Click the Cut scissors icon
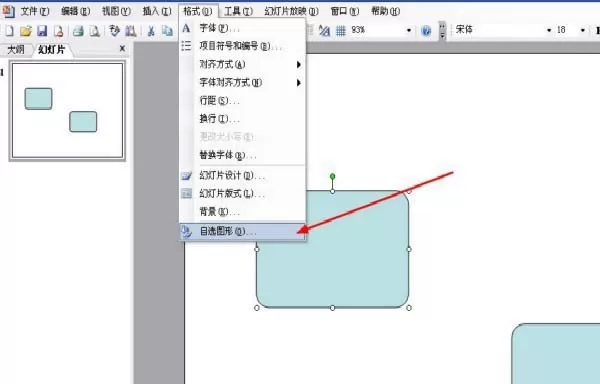Screen dimensions: 600x384 click(151, 31)
